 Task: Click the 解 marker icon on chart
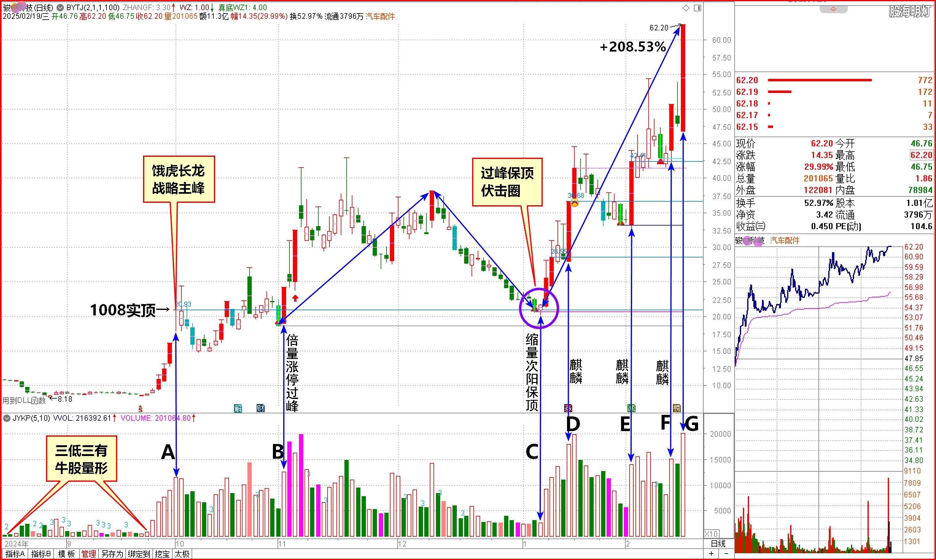pos(238,408)
